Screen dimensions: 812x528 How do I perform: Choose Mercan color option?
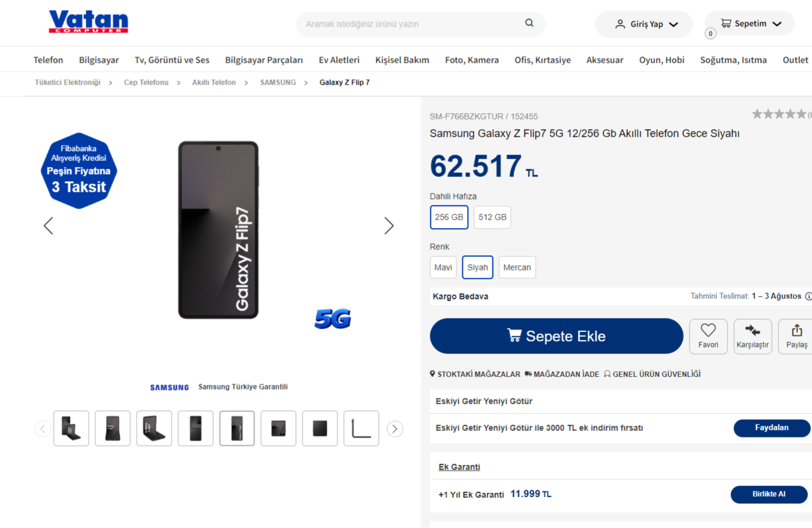[x=517, y=268]
